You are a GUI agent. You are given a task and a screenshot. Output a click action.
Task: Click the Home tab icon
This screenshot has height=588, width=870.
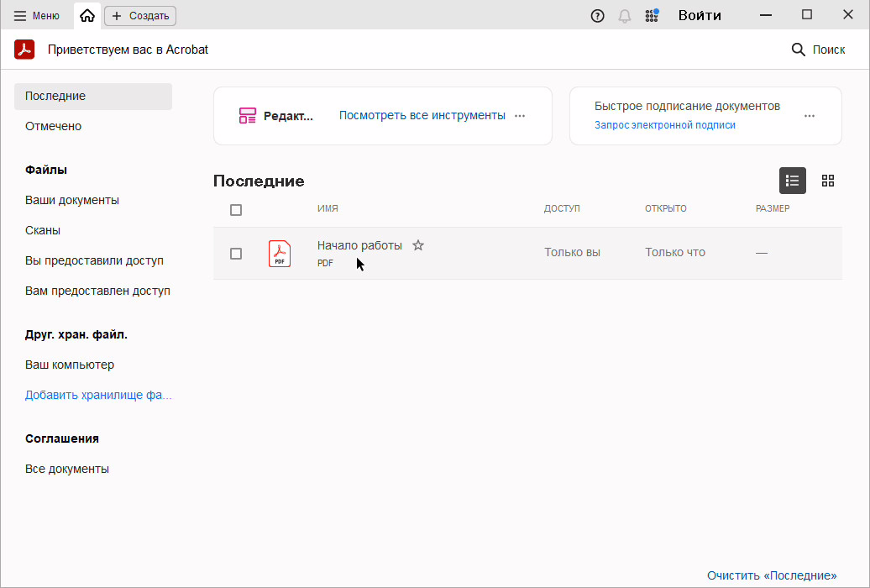[87, 15]
